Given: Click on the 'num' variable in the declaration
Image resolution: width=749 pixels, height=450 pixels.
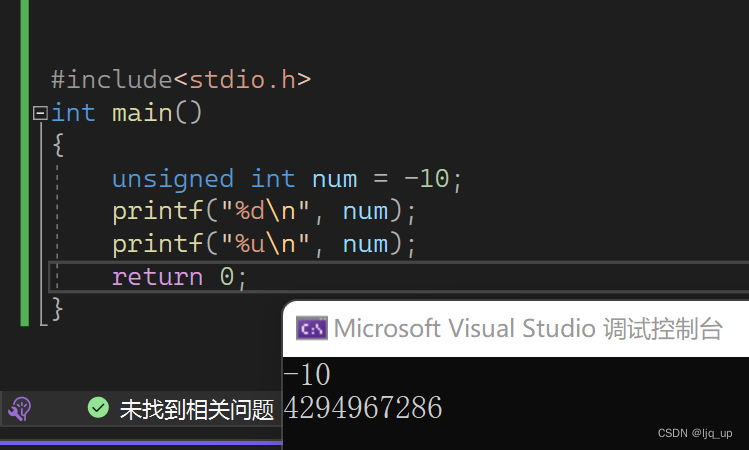Looking at the screenshot, I should (334, 179).
